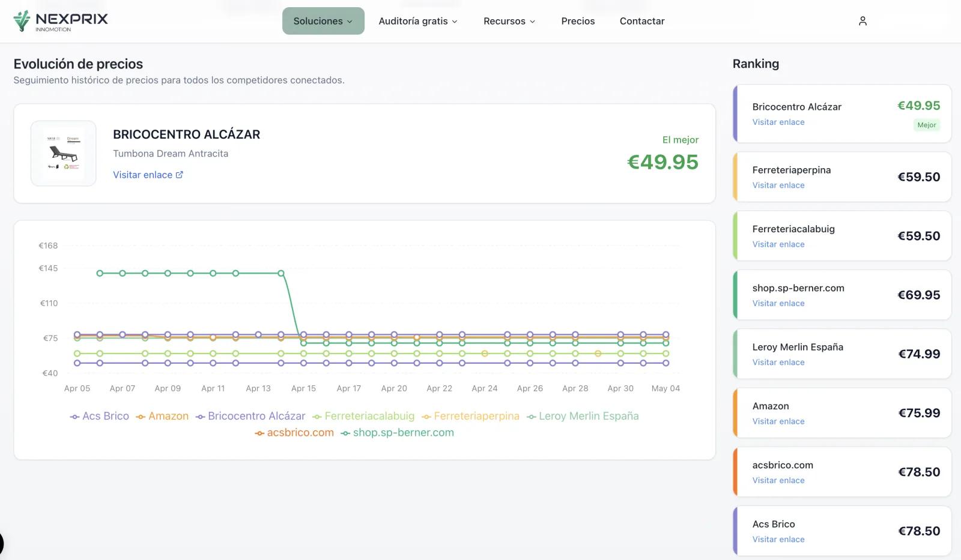Toggle Ferreteriaperpina series in legend
961x560 pixels.
[470, 416]
